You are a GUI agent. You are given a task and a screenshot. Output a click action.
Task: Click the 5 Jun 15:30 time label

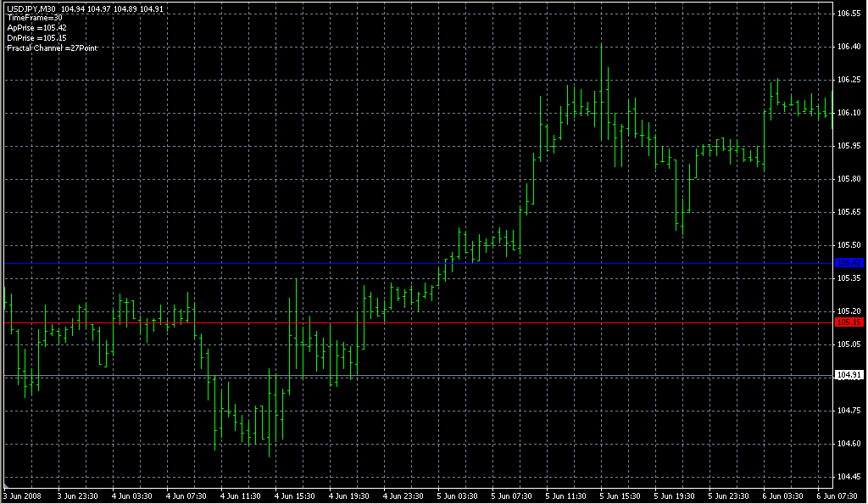tap(621, 496)
